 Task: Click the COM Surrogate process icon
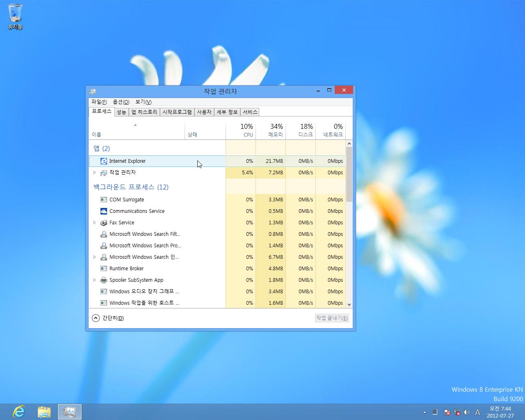(x=104, y=200)
